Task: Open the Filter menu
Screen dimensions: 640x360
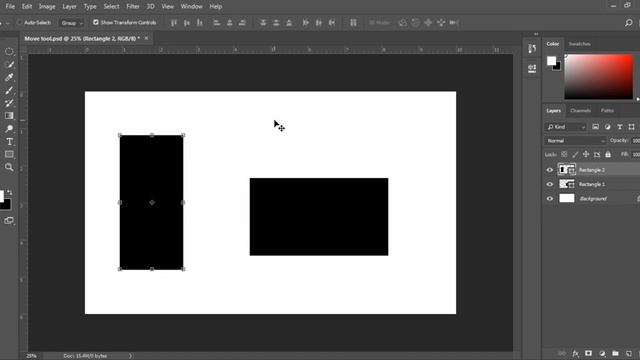Action: click(133, 7)
